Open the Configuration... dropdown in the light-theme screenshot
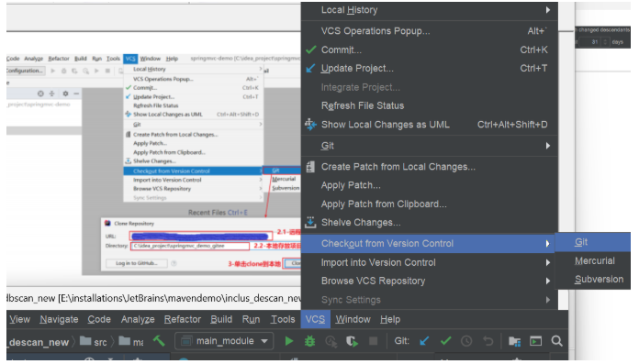The height and width of the screenshot is (364, 639). (x=26, y=71)
